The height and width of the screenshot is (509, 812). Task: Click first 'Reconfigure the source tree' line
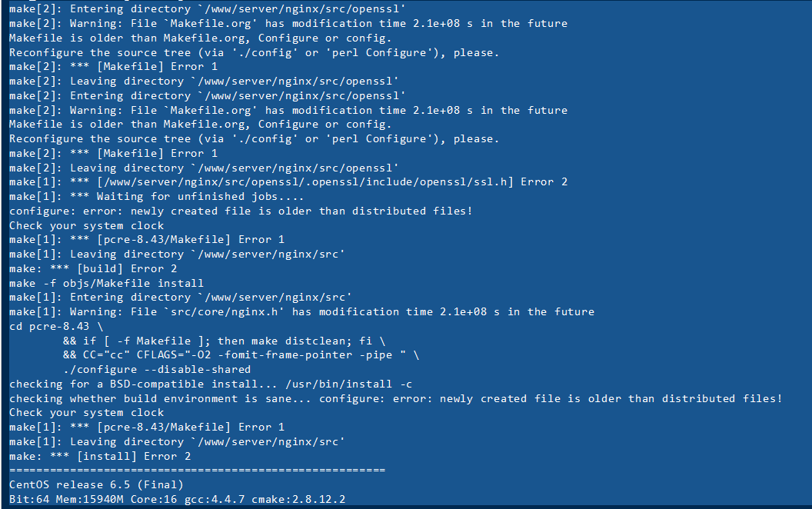pyautogui.click(x=255, y=53)
